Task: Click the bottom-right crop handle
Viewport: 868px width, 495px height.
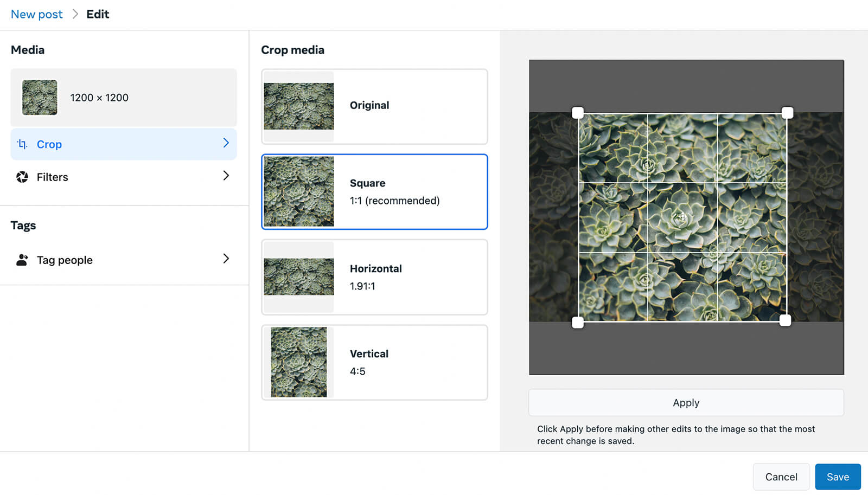Action: [x=785, y=320]
